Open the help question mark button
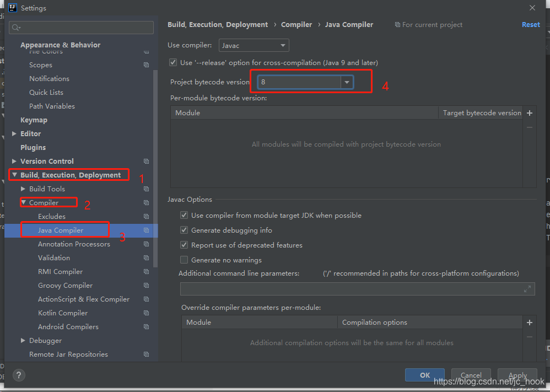Viewport: 550px width, 392px height. pos(19,375)
